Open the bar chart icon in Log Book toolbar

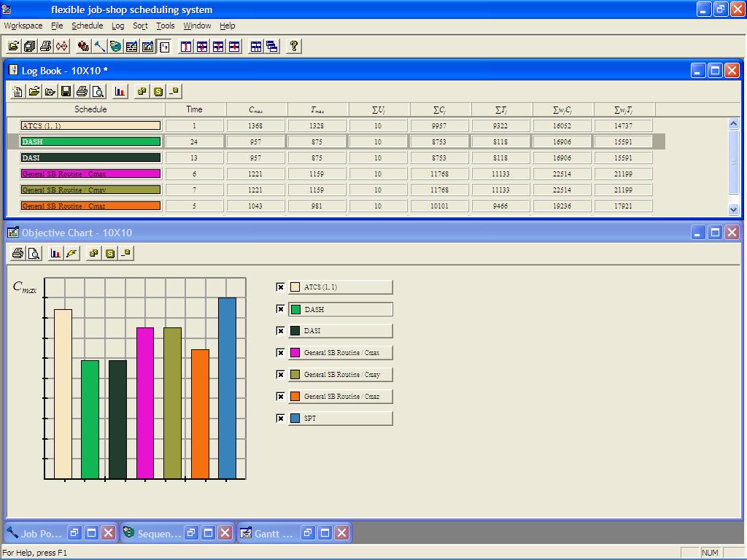120,91
